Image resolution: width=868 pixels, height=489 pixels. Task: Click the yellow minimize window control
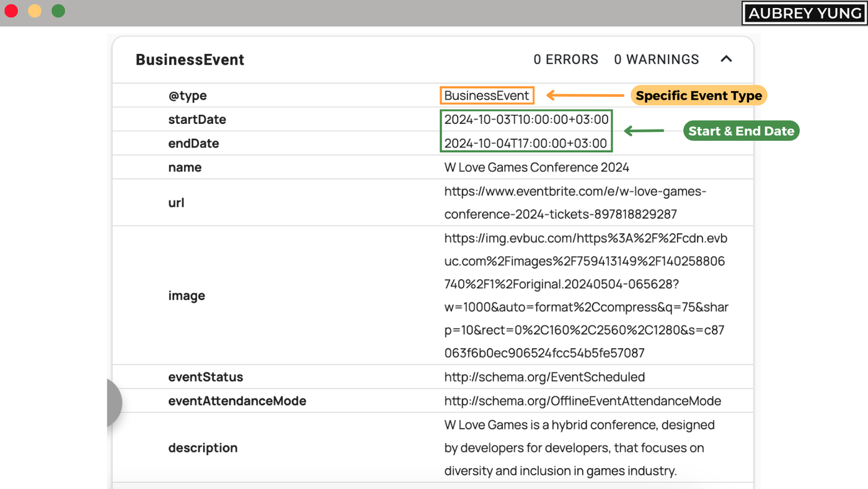34,11
